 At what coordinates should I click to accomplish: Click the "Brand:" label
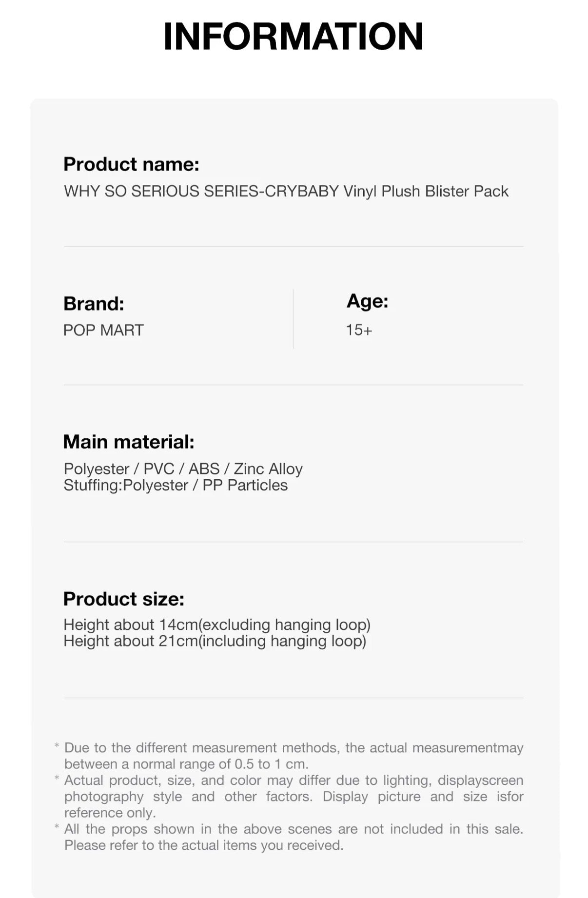coord(94,304)
